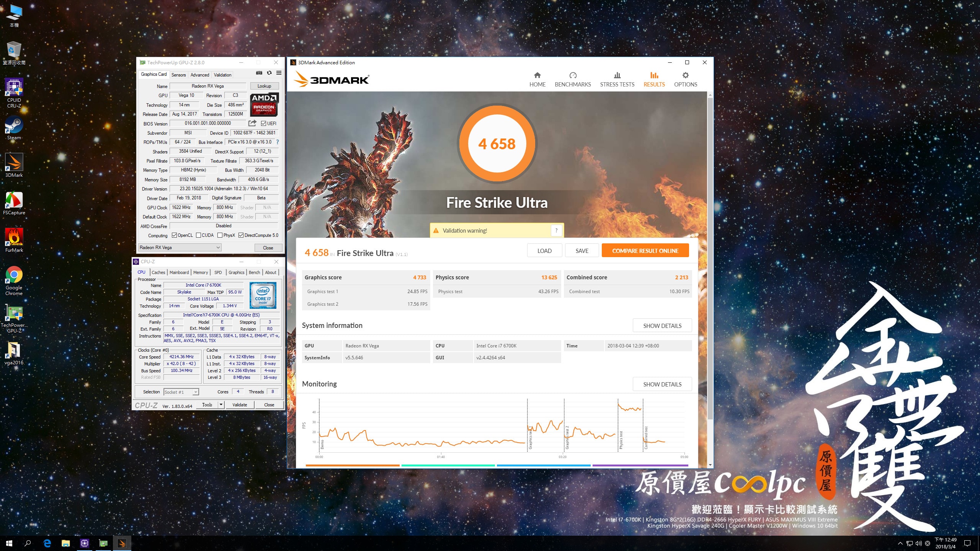Click the AMD Radeon logo in GPU-Z
Image resolution: width=980 pixels, height=551 pixels.
(x=264, y=104)
